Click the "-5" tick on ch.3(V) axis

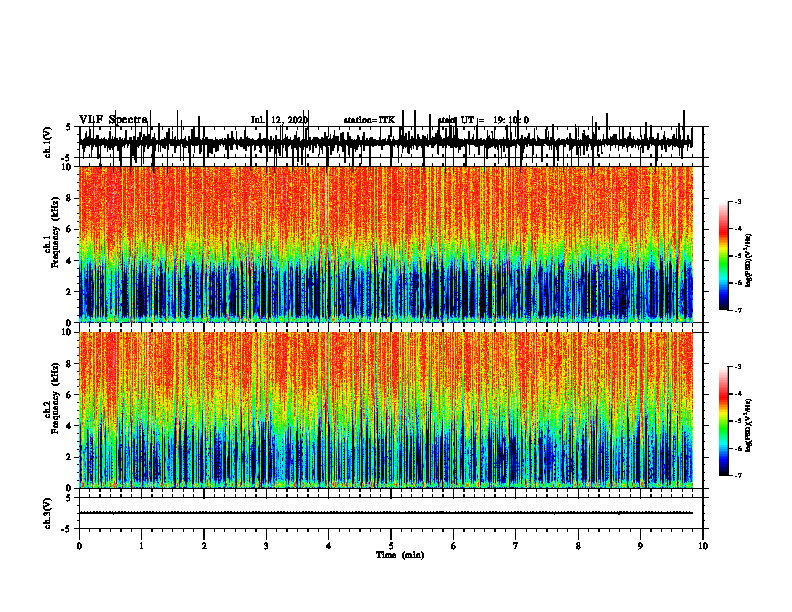67,529
